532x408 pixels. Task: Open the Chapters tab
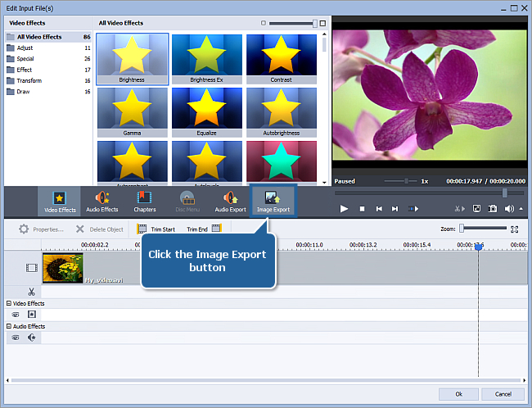pos(145,202)
